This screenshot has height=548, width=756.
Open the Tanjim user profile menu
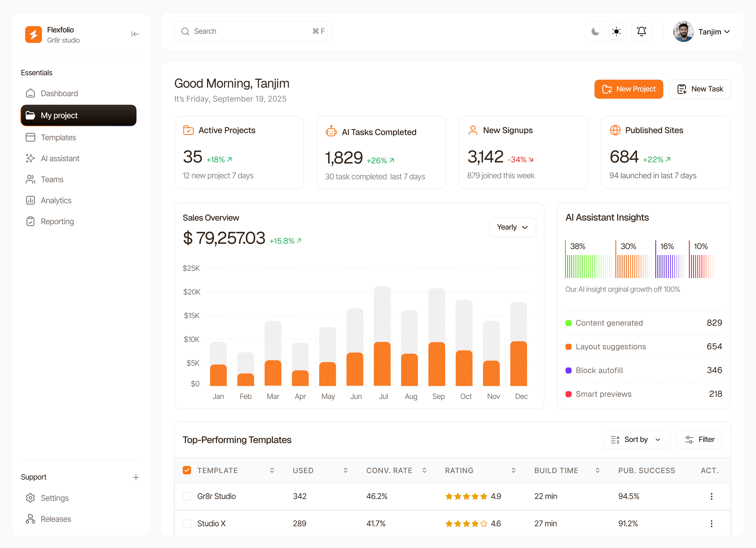click(702, 32)
